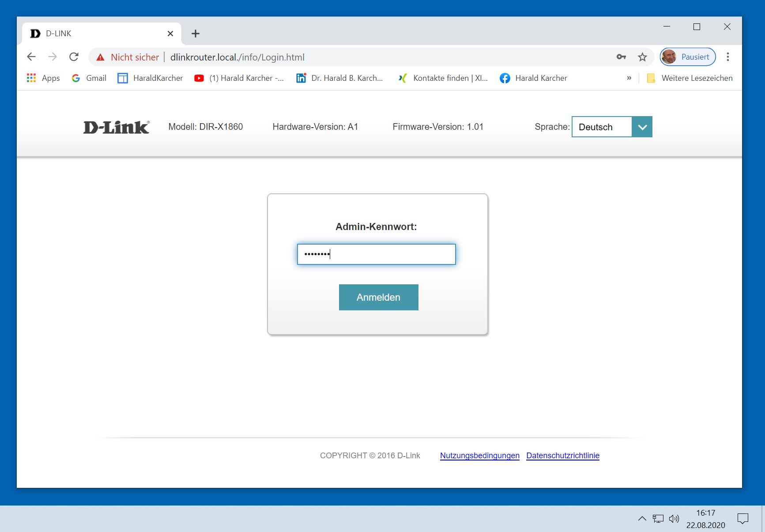The width and height of the screenshot is (765, 532).
Task: Click the D-Link logo
Action: (117, 127)
